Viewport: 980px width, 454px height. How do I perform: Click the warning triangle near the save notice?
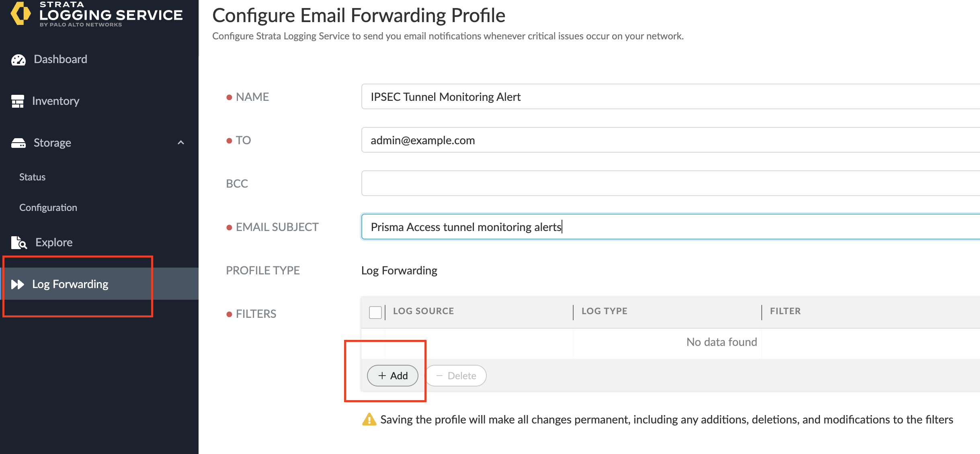pos(369,419)
